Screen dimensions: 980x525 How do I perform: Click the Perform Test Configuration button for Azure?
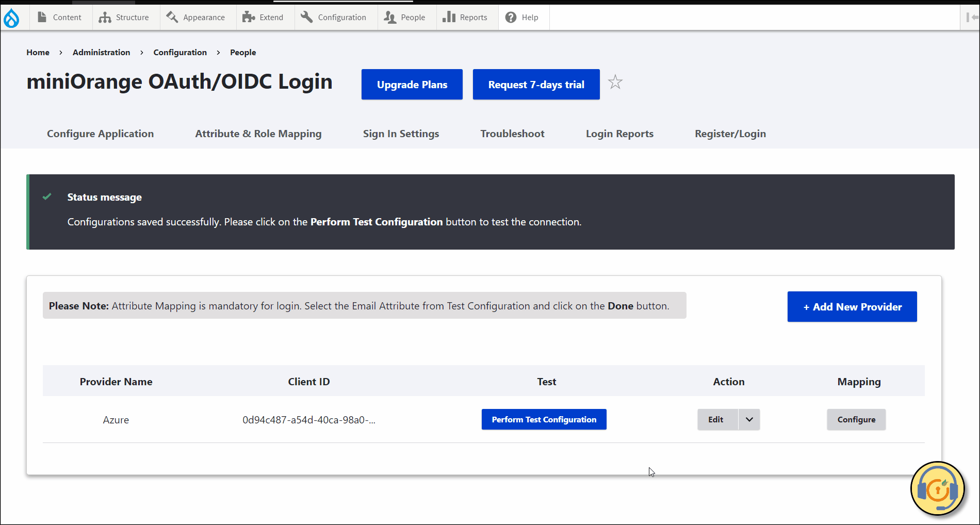click(x=544, y=419)
